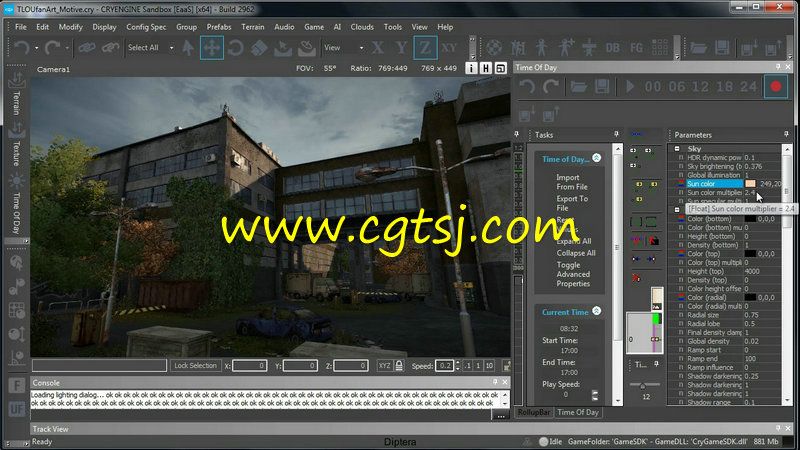Screen dimensions: 800x450
Task: Click Export To File link
Action: (572, 204)
